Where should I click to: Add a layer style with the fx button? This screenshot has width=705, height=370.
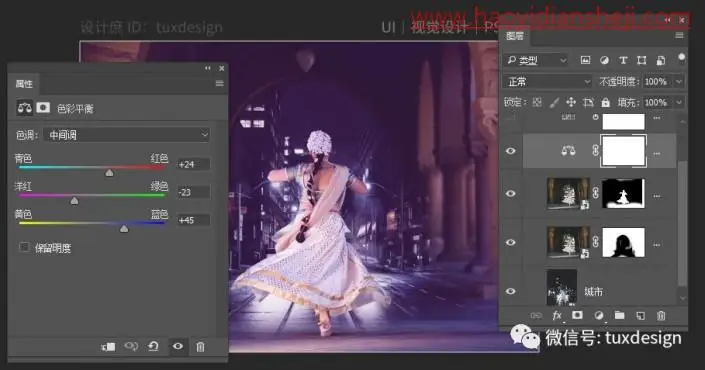coord(557,315)
